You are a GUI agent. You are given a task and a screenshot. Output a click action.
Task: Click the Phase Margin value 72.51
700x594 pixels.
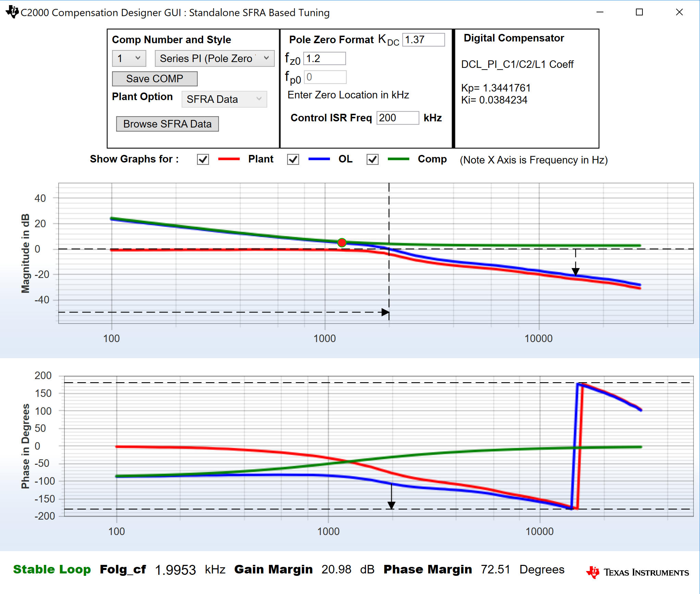tap(495, 569)
